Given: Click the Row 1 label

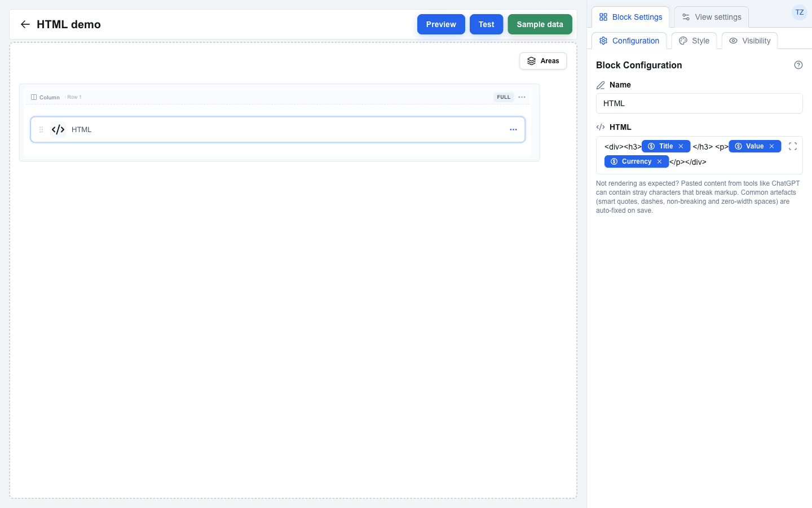Looking at the screenshot, I should pos(74,97).
